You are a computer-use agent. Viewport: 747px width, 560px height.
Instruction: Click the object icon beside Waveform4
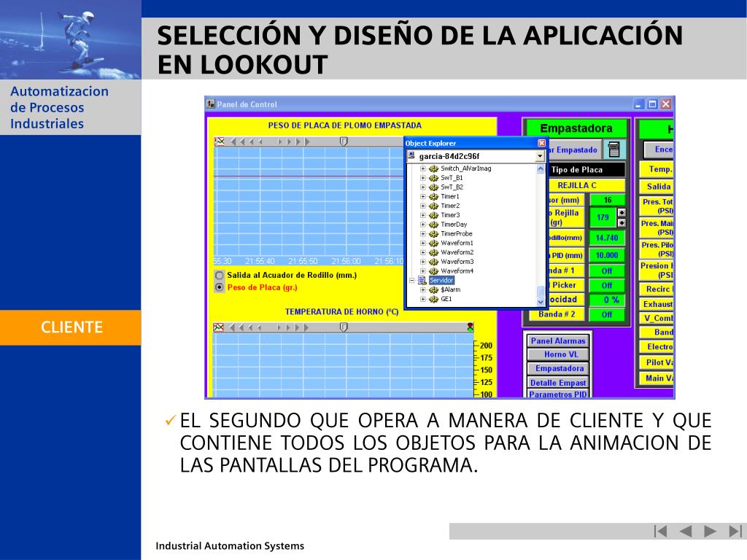(x=433, y=271)
